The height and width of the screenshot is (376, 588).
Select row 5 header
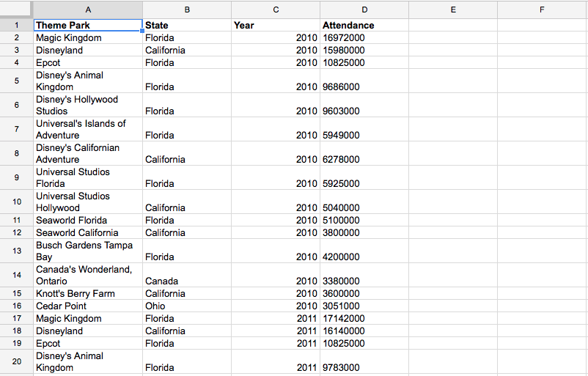17,81
